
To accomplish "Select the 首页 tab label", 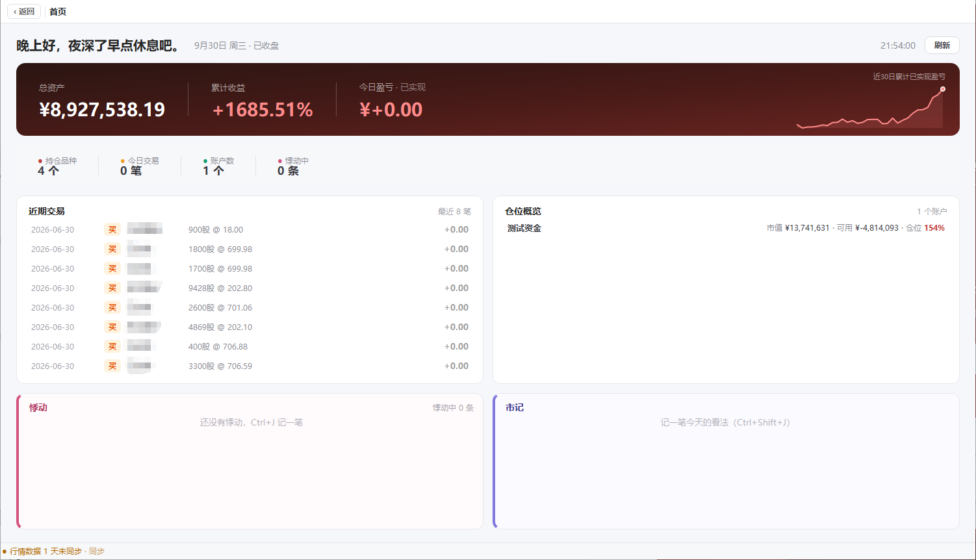I will pos(58,12).
